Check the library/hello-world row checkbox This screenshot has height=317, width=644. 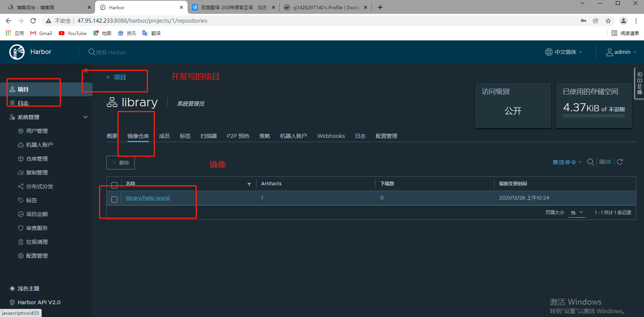[114, 199]
